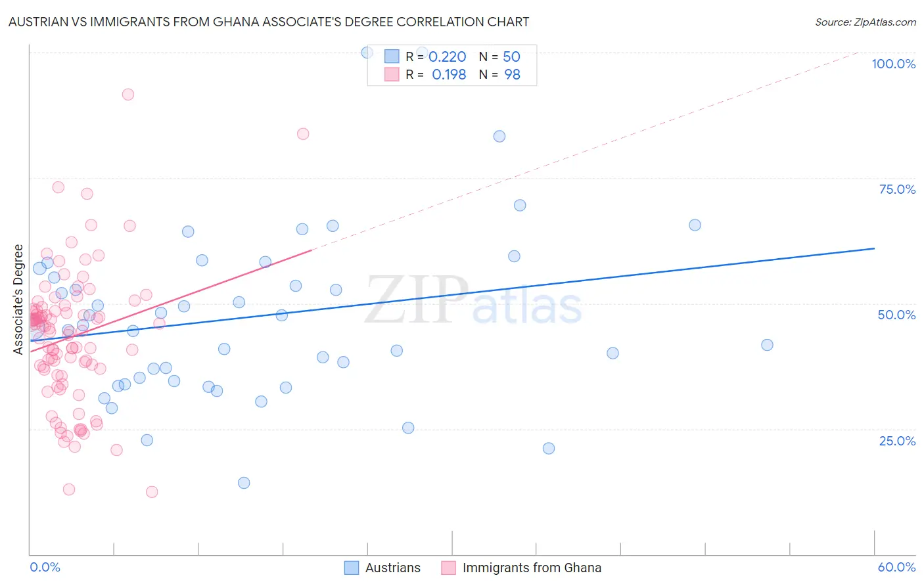The width and height of the screenshot is (924, 586).
Task: Open the ZipAtlas.com source link
Action: click(x=866, y=22)
